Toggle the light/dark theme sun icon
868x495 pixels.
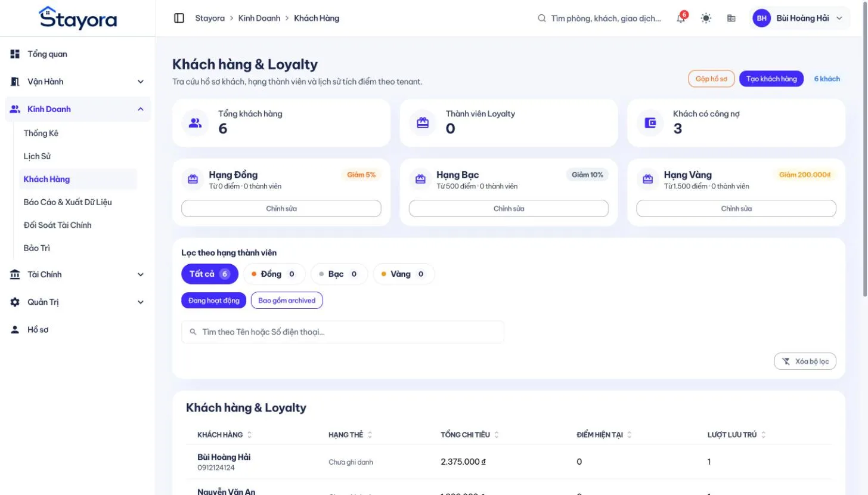pyautogui.click(x=706, y=18)
